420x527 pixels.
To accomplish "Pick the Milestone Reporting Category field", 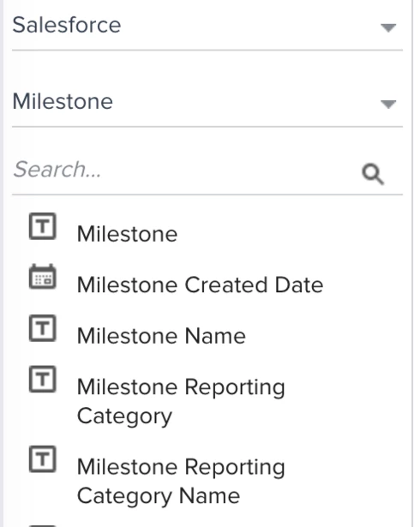I will click(x=181, y=402).
